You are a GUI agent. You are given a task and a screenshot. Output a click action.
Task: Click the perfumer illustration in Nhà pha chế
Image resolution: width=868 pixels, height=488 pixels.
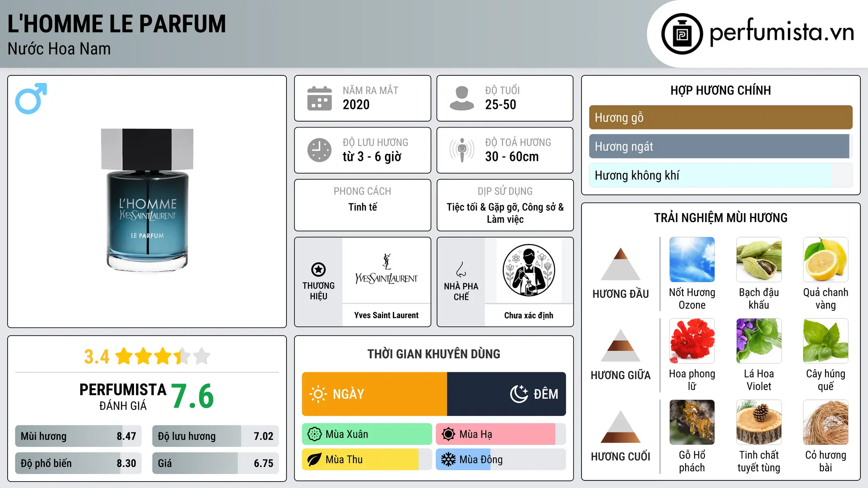point(529,270)
